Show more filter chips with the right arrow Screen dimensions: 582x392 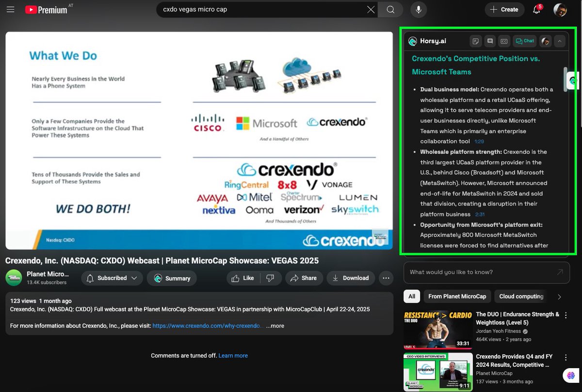click(559, 296)
